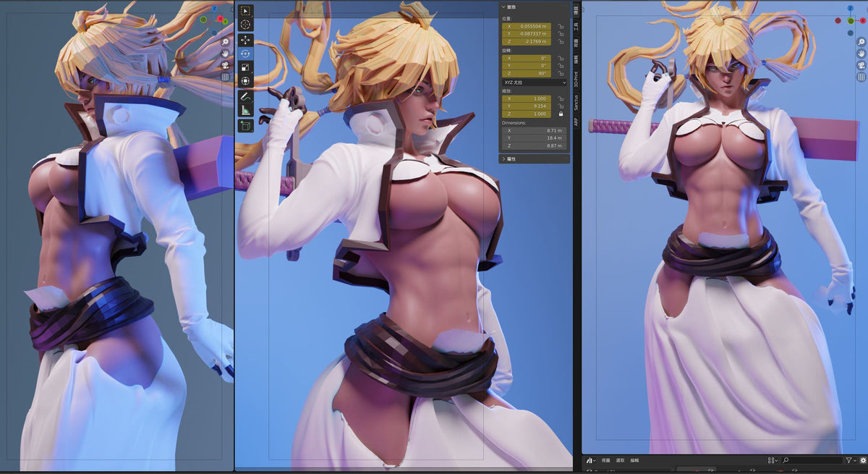Select the Select Box tool
The height and width of the screenshot is (474, 868).
point(245,11)
